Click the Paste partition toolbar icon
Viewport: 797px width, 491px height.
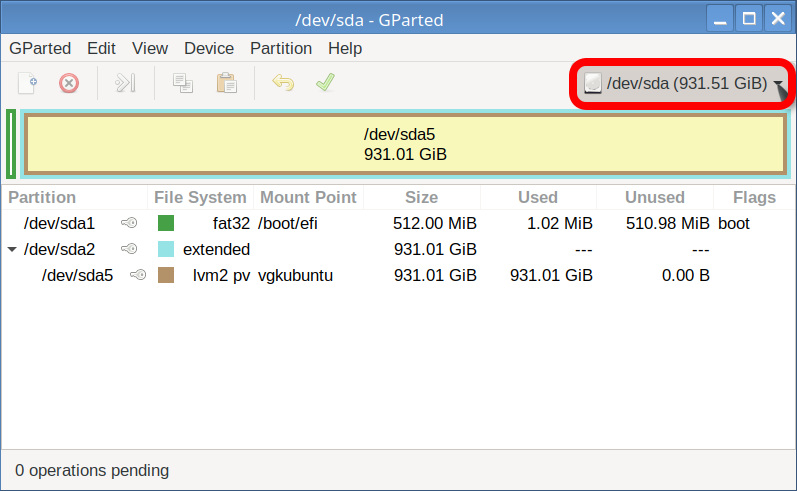227,83
